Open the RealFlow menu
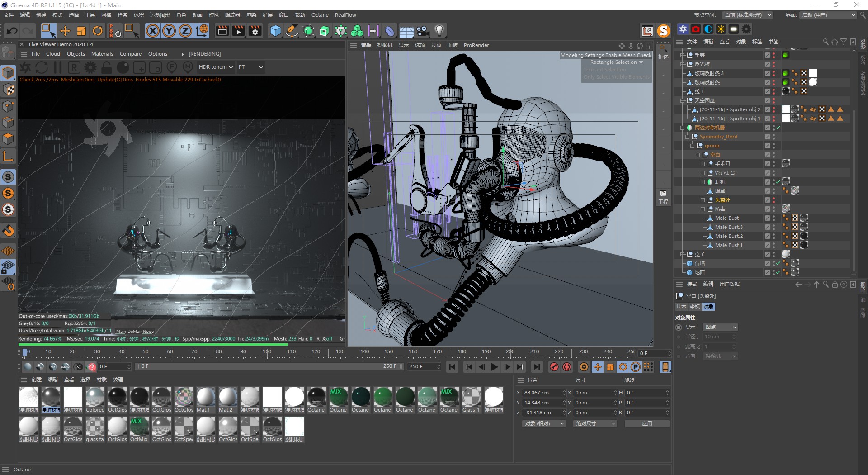Image resolution: width=868 pixels, height=475 pixels. click(x=345, y=15)
